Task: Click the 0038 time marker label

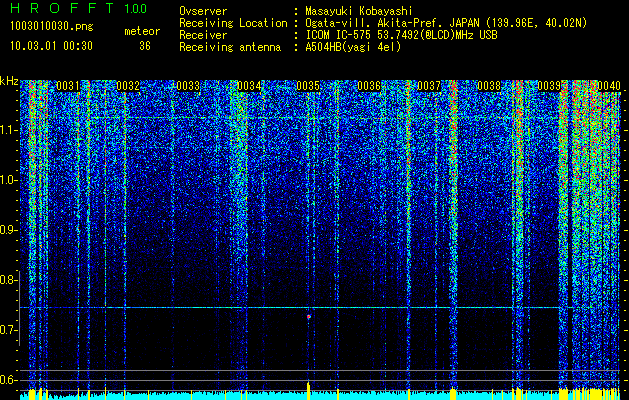Action: coord(489,86)
